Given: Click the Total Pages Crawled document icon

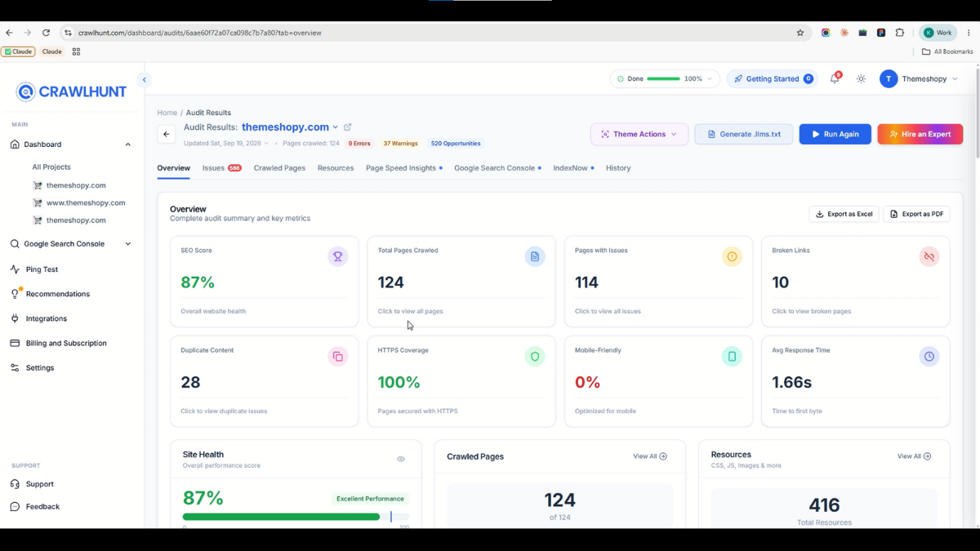Looking at the screenshot, I should coord(535,256).
